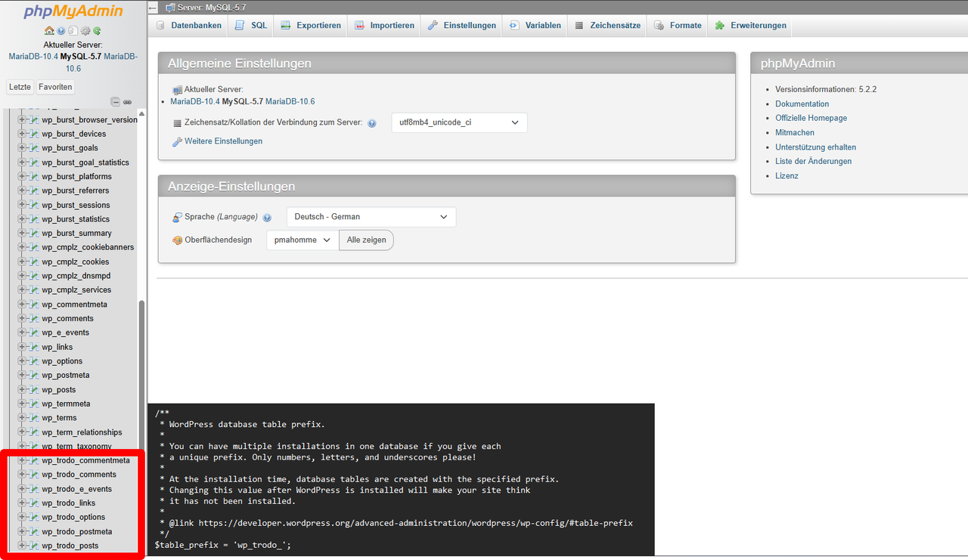Open the Formate tab
Image resolution: width=968 pixels, height=560 pixels.
(678, 25)
